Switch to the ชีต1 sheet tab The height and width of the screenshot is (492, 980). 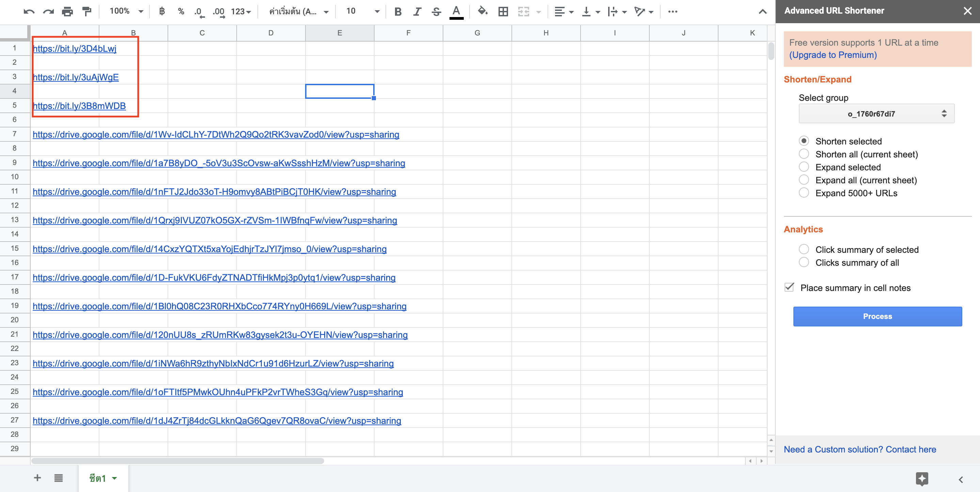[98, 478]
